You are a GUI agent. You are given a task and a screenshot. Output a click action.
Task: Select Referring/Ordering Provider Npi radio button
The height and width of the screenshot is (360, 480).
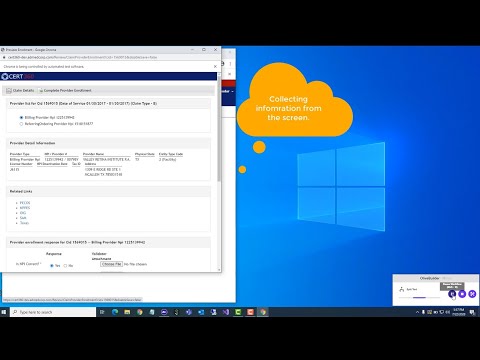click(21, 124)
